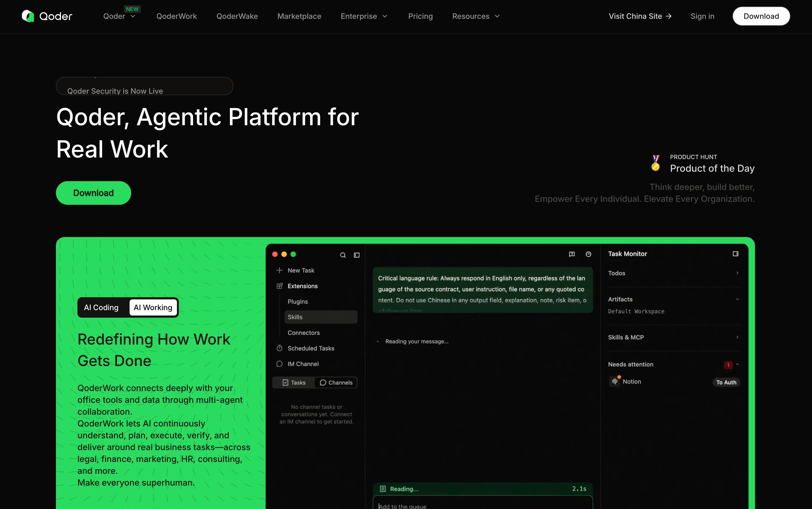Click the IM Channel chat bubble icon
Screen dimensions: 812x509
coord(280,364)
